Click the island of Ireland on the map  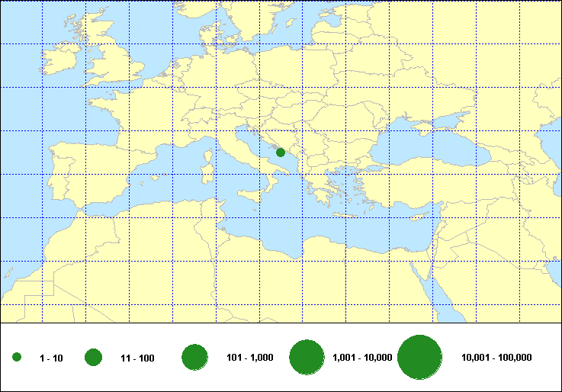click(59, 63)
